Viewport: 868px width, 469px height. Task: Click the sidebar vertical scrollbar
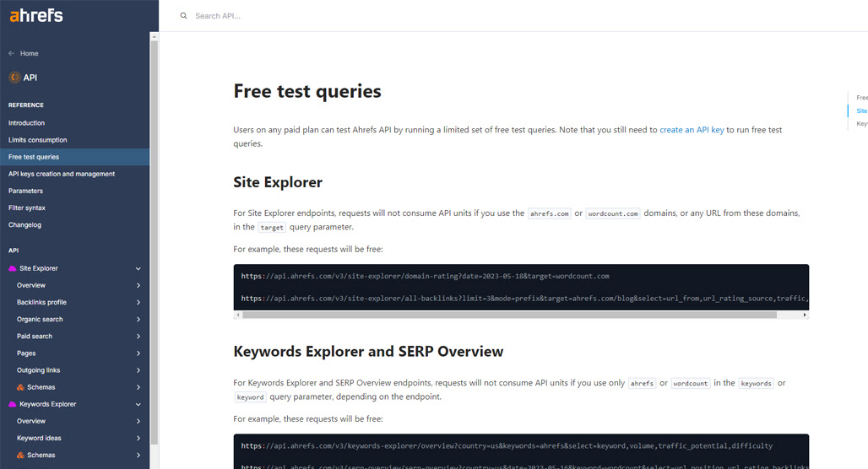(154, 242)
